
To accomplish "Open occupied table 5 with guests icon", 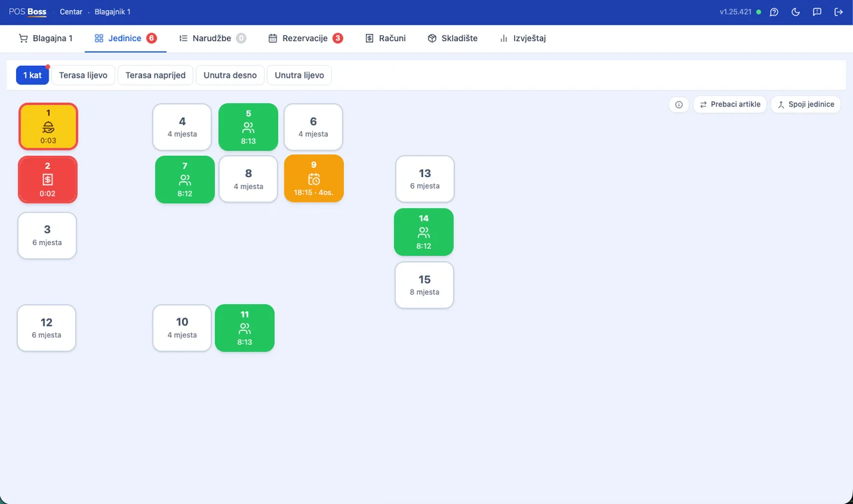I will coord(249,127).
